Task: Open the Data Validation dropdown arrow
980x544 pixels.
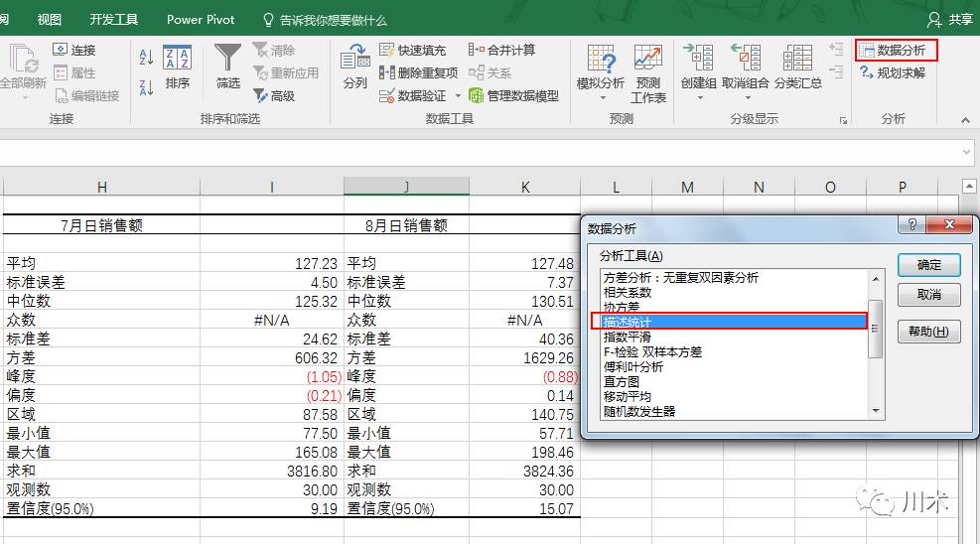Action: click(458, 96)
